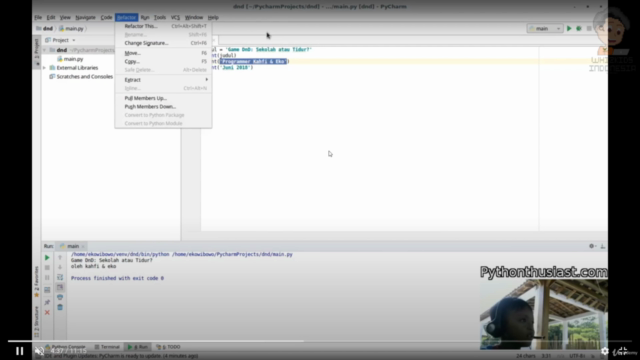The width and height of the screenshot is (640, 360).
Task: Open the VCS menu
Action: [x=175, y=18]
